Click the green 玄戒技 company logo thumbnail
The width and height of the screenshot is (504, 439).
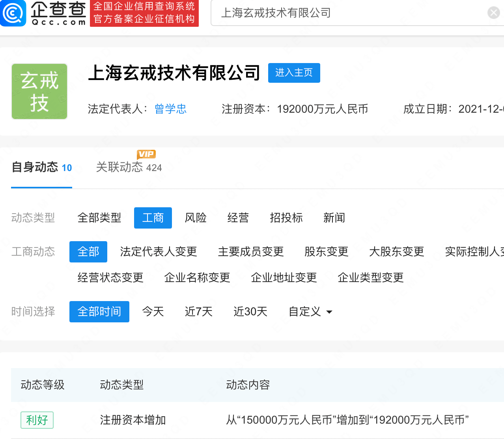tap(39, 91)
